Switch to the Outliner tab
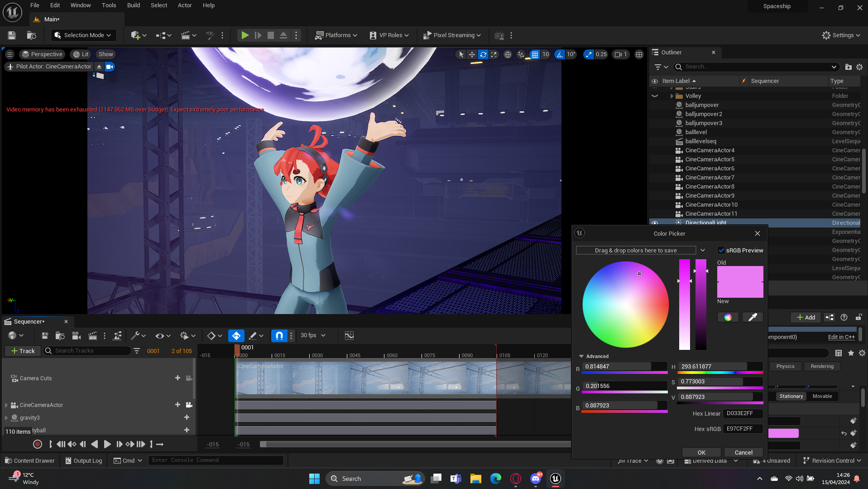Image resolution: width=868 pixels, height=489 pixels. click(x=671, y=53)
